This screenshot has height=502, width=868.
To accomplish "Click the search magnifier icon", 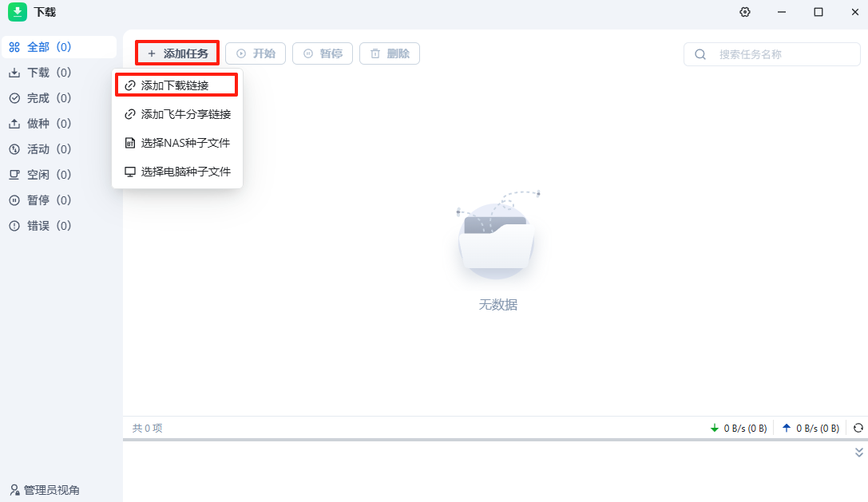I will pos(700,54).
